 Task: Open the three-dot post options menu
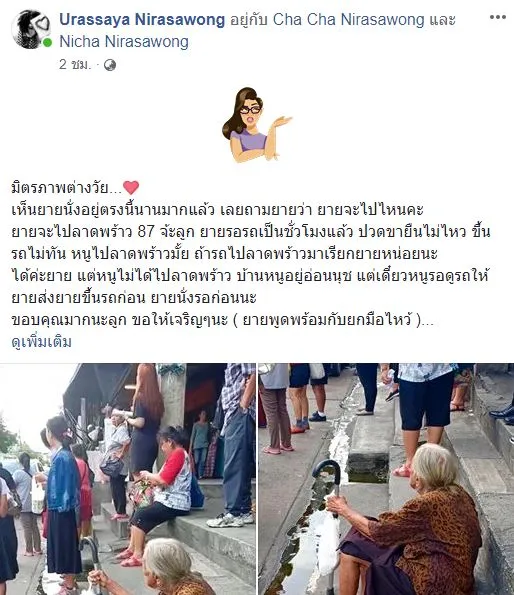[497, 17]
